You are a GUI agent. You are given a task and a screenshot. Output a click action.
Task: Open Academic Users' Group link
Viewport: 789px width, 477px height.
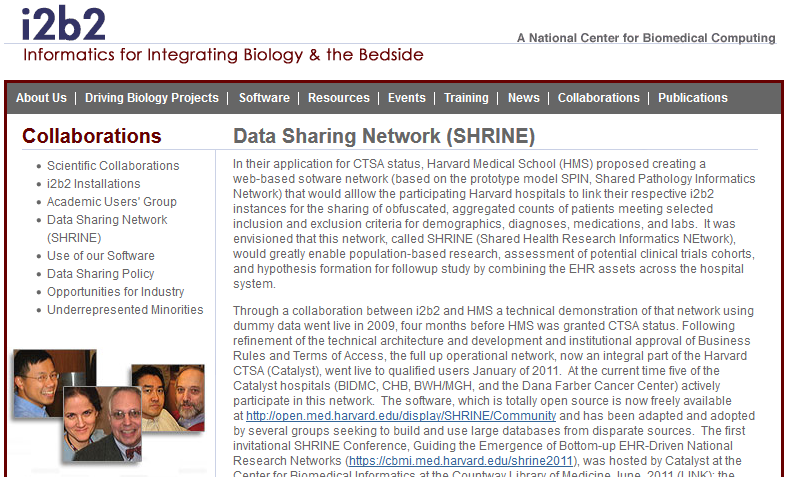[112, 202]
